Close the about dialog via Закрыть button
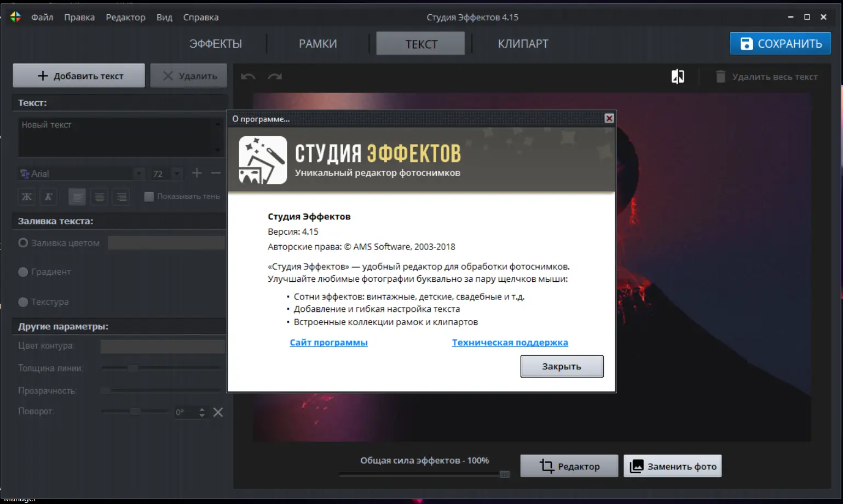 [562, 366]
